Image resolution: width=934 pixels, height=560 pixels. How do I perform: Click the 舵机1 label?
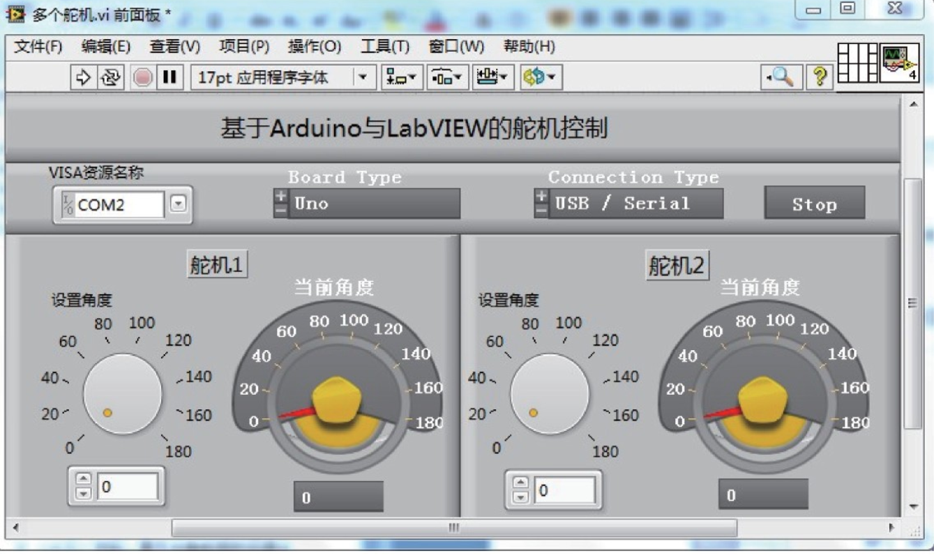coord(217,265)
